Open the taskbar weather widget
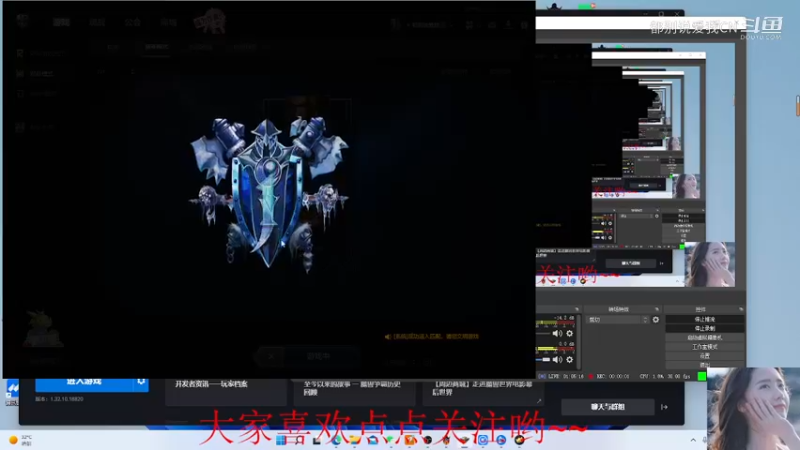 tap(20, 440)
